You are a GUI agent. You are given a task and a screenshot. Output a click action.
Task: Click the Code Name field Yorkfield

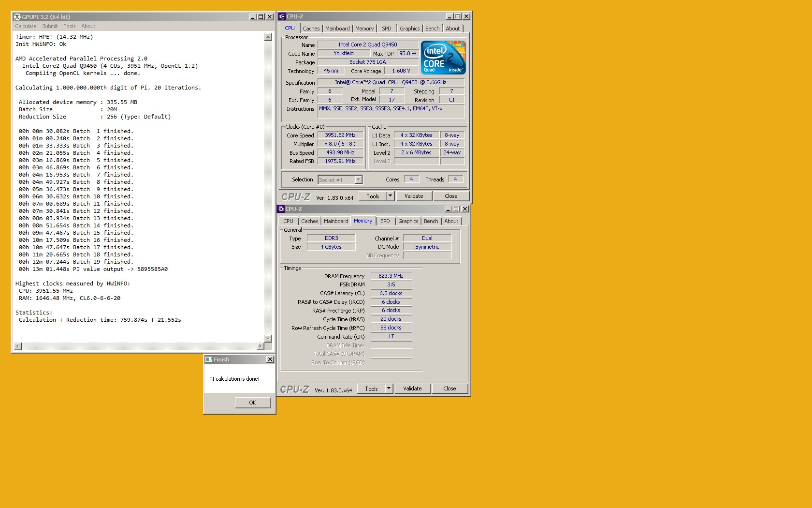pyautogui.click(x=344, y=53)
